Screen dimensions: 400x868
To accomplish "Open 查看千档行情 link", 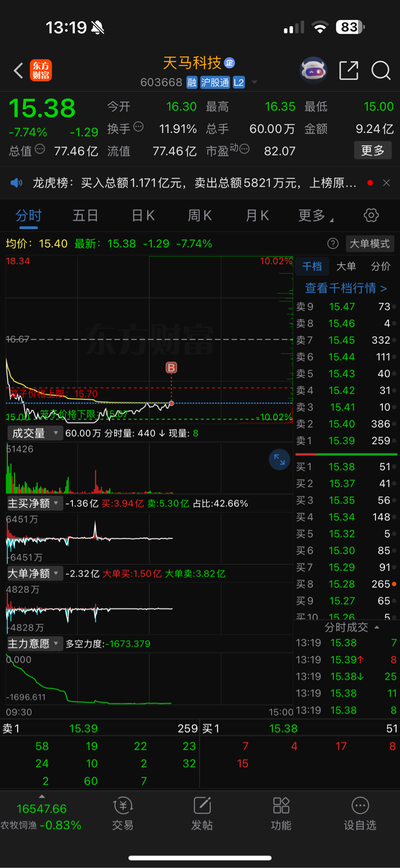I will 346,288.
